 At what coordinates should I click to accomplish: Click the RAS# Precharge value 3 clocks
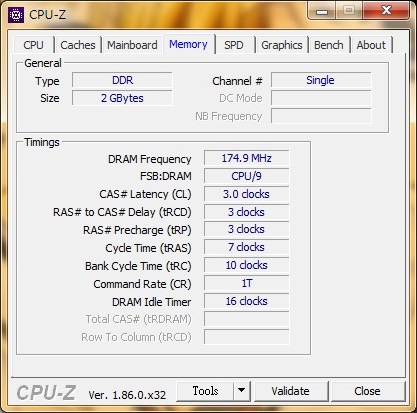247,230
